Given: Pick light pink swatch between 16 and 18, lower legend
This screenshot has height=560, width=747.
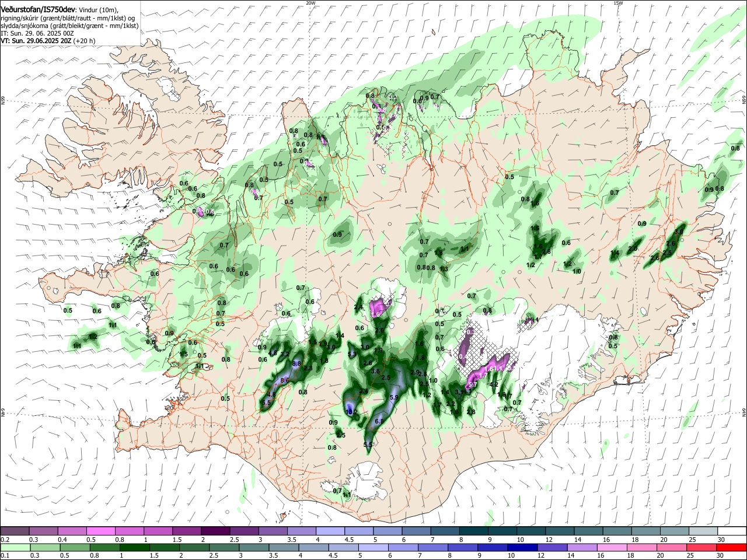Looking at the screenshot, I should click(612, 547).
